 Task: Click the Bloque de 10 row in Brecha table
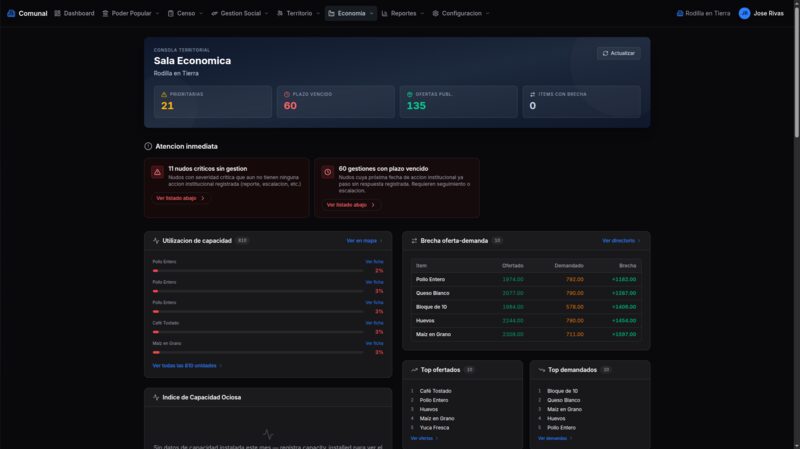tap(526, 307)
